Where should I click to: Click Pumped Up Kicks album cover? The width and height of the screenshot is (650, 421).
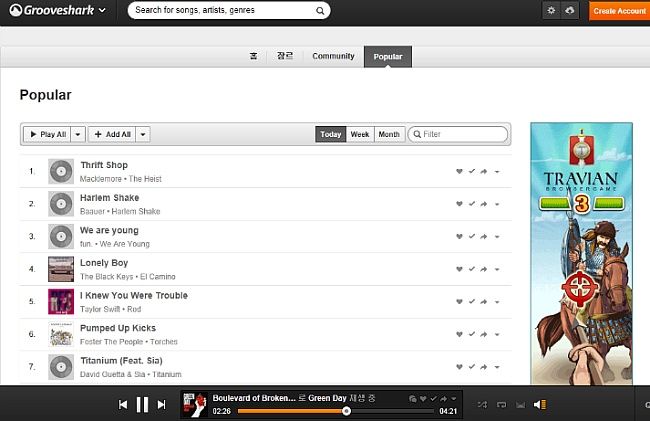pyautogui.click(x=61, y=334)
